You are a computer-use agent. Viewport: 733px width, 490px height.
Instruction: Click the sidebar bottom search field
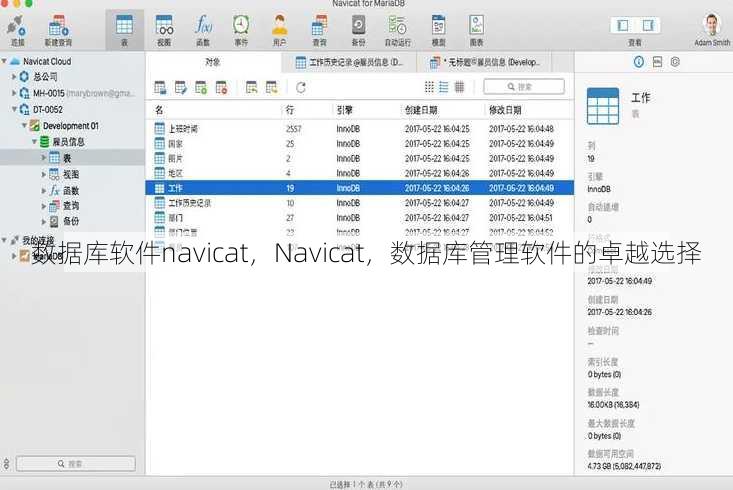tap(76, 463)
